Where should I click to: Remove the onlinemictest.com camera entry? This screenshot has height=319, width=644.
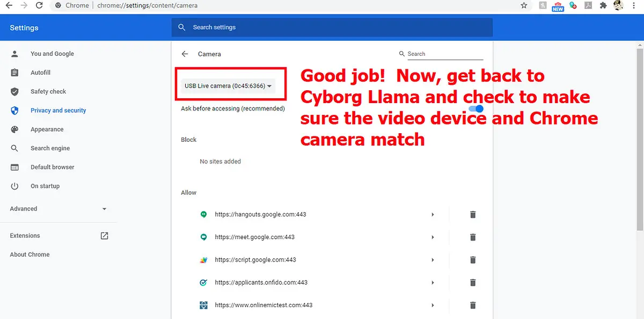(x=473, y=305)
